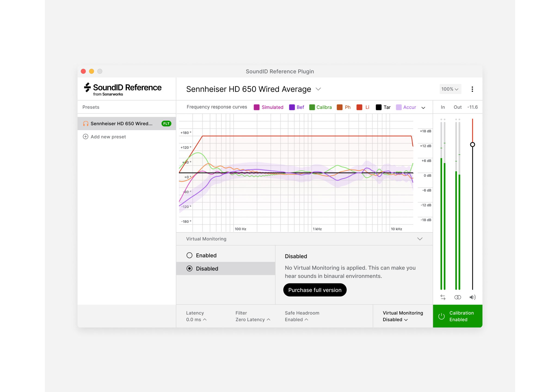560x392 pixels.
Task: Open the 100% zoom dropdown
Action: pos(450,89)
